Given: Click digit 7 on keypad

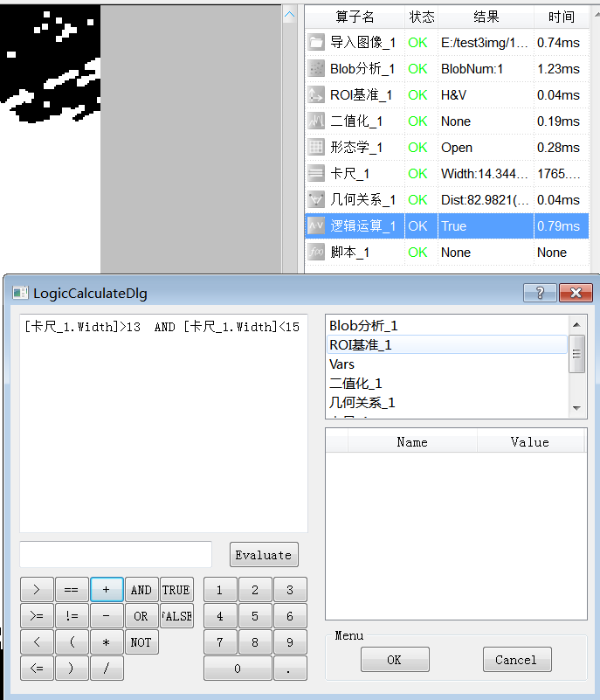Looking at the screenshot, I should [220, 642].
